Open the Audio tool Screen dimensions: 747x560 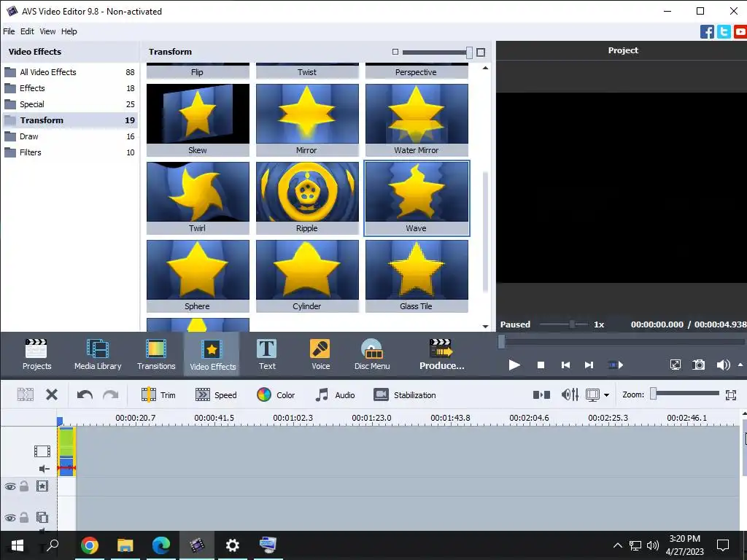pyautogui.click(x=335, y=394)
